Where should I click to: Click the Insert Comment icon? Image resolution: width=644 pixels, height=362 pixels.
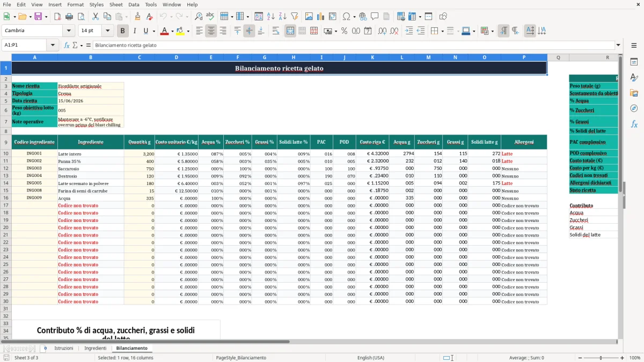point(375,17)
